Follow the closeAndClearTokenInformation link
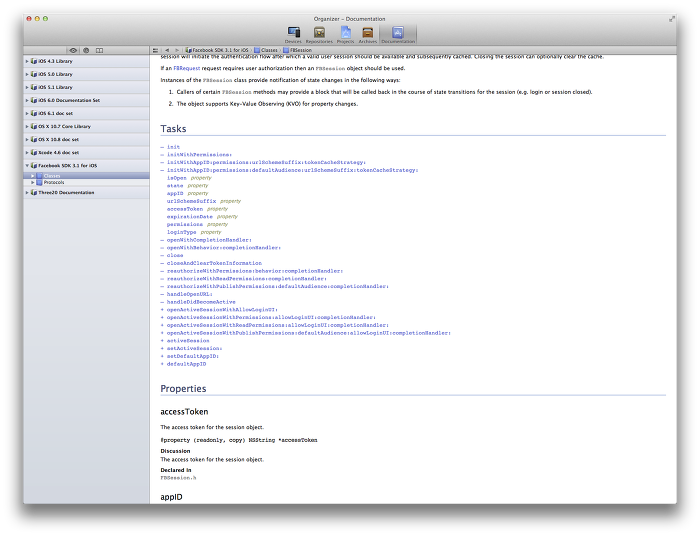Image resolution: width=700 pixels, height=536 pixels. (214, 263)
